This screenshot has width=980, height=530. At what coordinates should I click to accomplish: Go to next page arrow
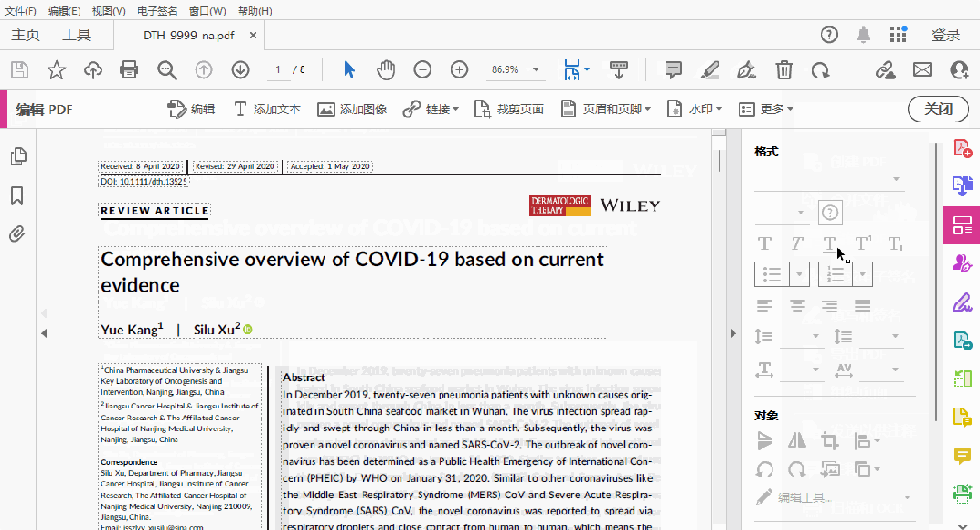point(240,69)
